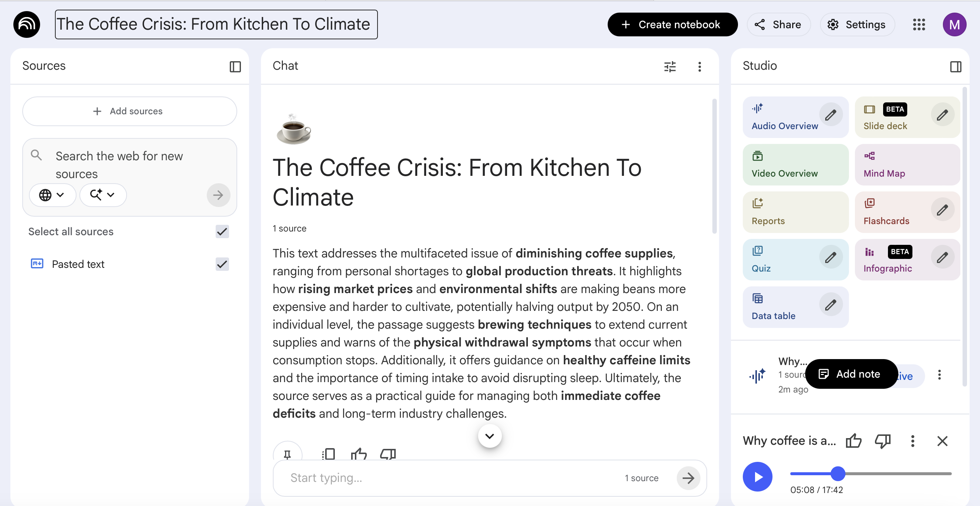The width and height of the screenshot is (980, 506).
Task: Click the audio playback progress slider
Action: pyautogui.click(x=870, y=474)
